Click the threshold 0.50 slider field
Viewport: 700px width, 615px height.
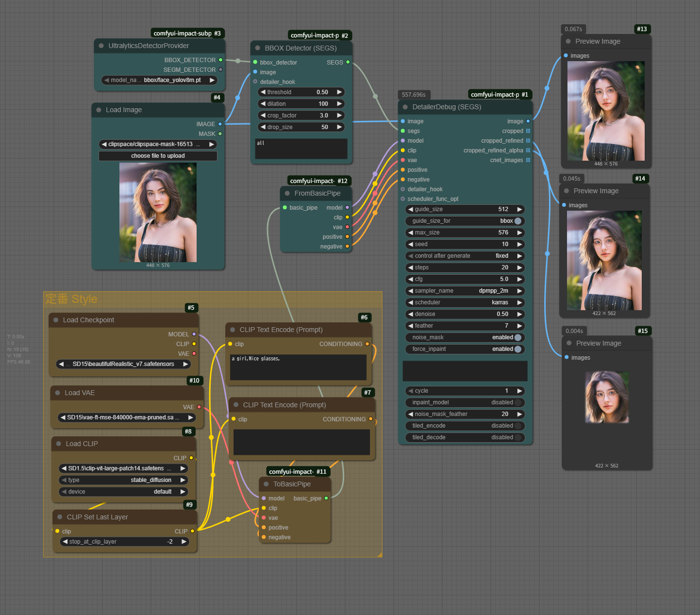pyautogui.click(x=300, y=92)
